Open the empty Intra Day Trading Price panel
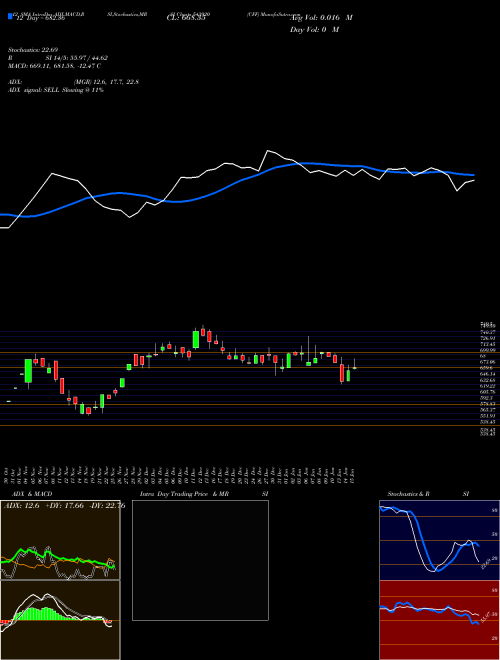Screen dimensions: 500x660 pos(200,560)
